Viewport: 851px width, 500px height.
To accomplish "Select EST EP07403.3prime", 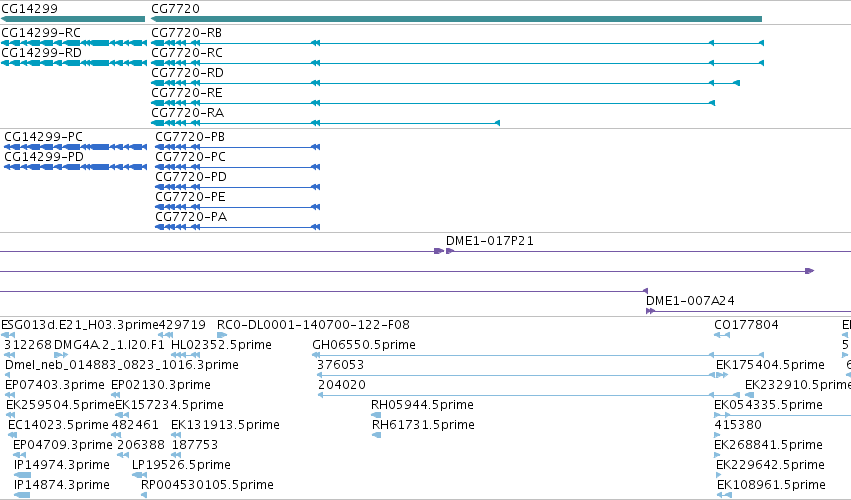I will pos(55,385).
